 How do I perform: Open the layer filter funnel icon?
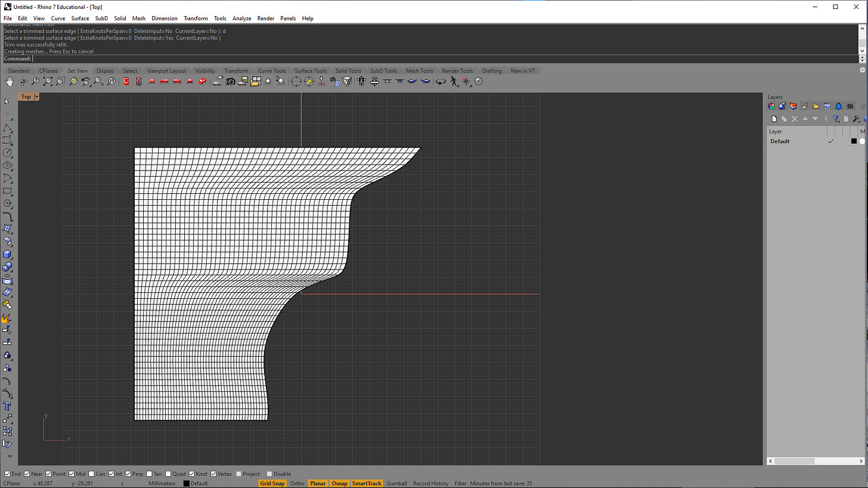coord(836,119)
